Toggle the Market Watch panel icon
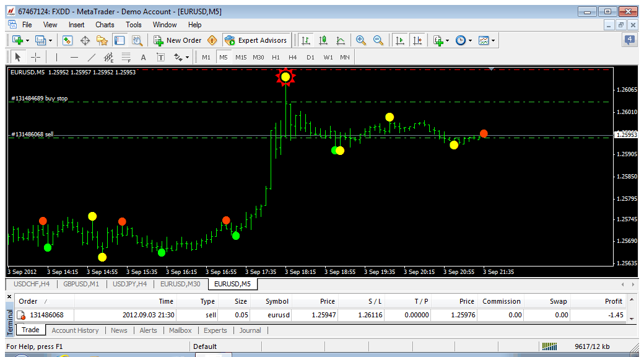Image resolution: width=644 pixels, height=357 pixels. pyautogui.click(x=67, y=40)
